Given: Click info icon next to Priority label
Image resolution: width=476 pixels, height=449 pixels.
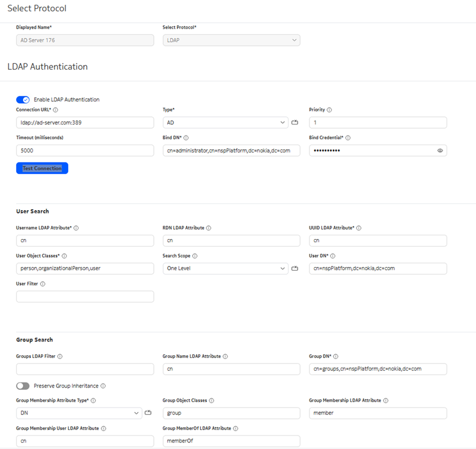Looking at the screenshot, I should pos(329,110).
